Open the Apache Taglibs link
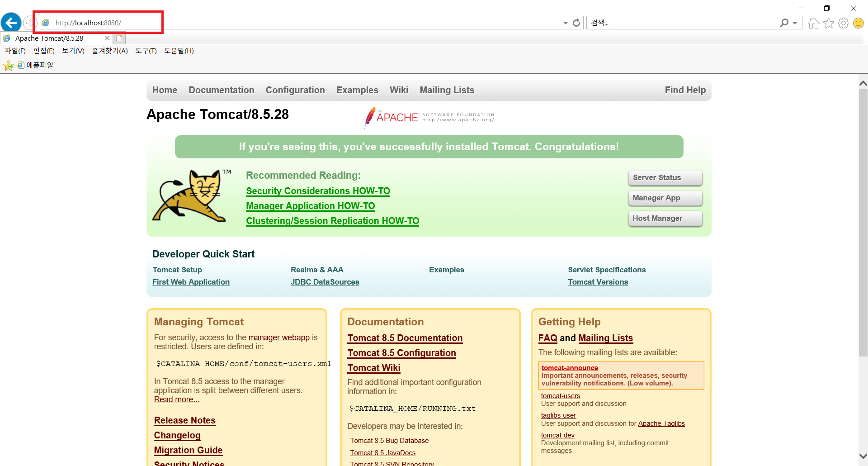Image resolution: width=868 pixels, height=466 pixels. tap(661, 423)
